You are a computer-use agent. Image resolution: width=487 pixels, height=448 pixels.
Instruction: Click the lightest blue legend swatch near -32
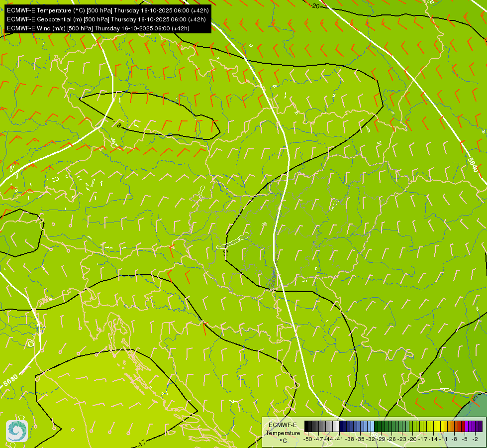[373, 426]
